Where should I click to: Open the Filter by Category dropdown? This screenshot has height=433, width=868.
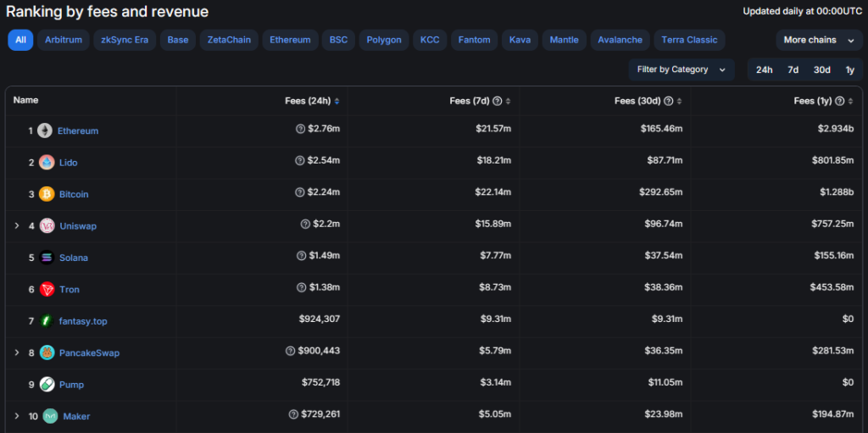[x=682, y=69]
